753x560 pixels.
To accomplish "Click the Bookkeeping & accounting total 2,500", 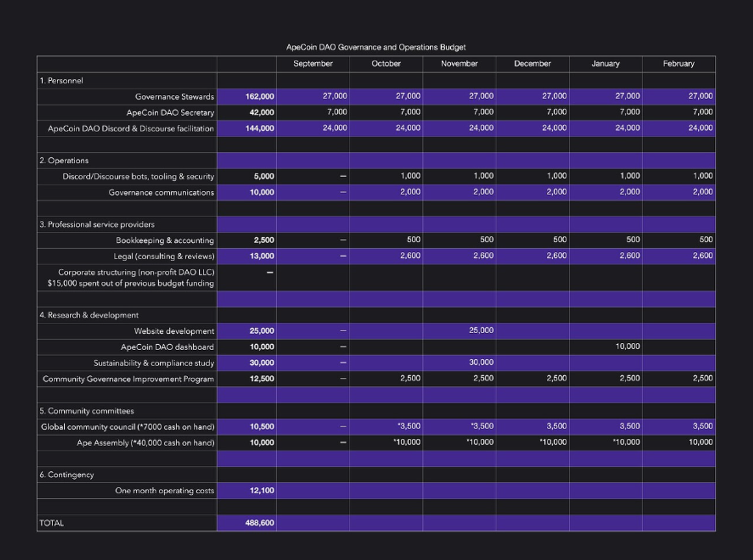I will [x=264, y=240].
